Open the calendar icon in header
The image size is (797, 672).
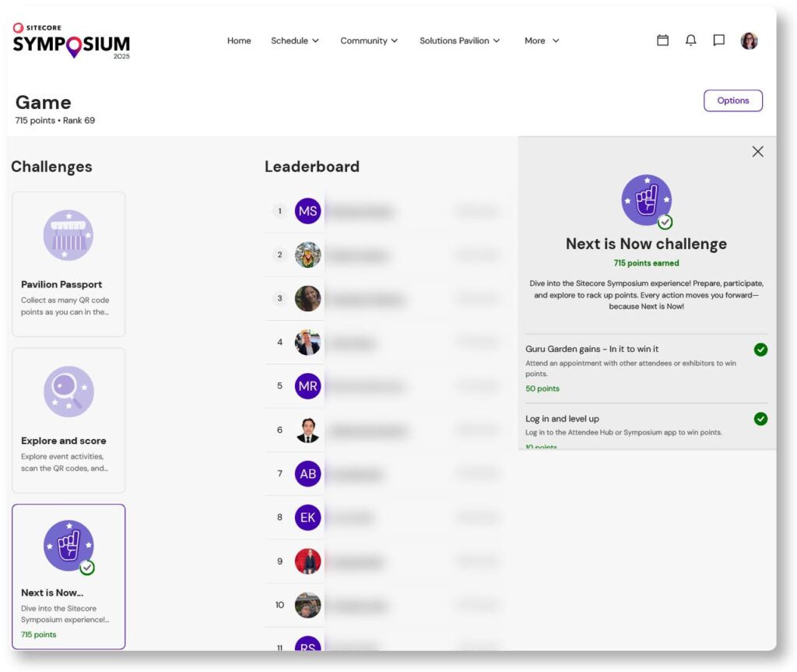pos(662,40)
